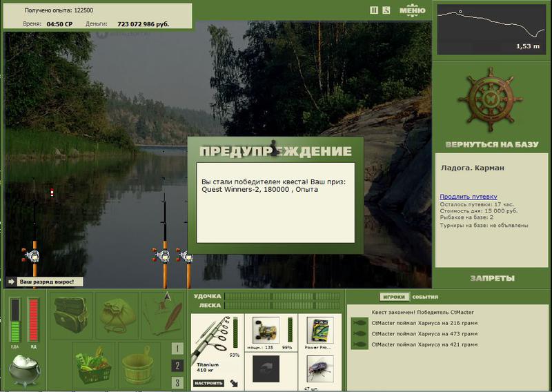Click the ЛЕСКА tension bar
The width and height of the screenshot is (552, 392).
coord(282,305)
